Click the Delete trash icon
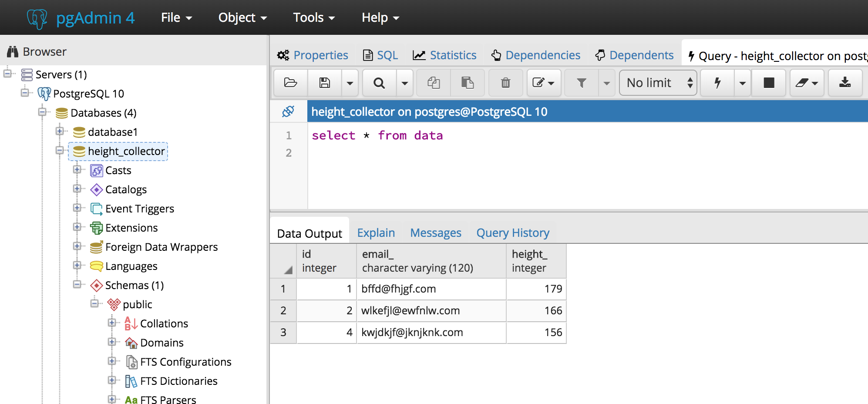This screenshot has height=404, width=868. (505, 83)
